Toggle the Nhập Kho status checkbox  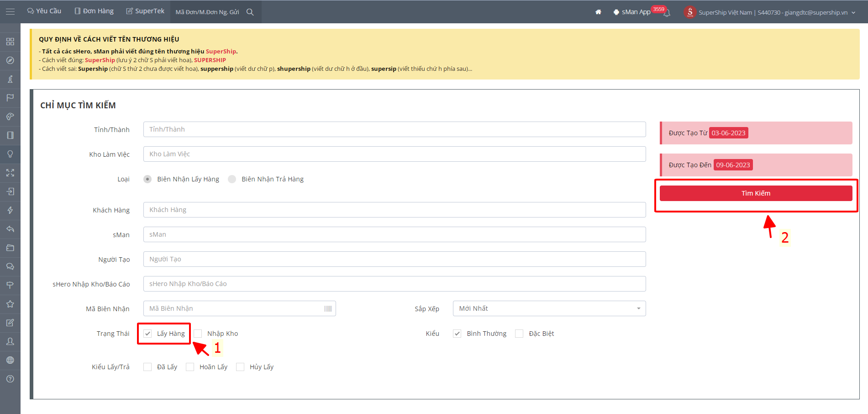[x=198, y=334]
